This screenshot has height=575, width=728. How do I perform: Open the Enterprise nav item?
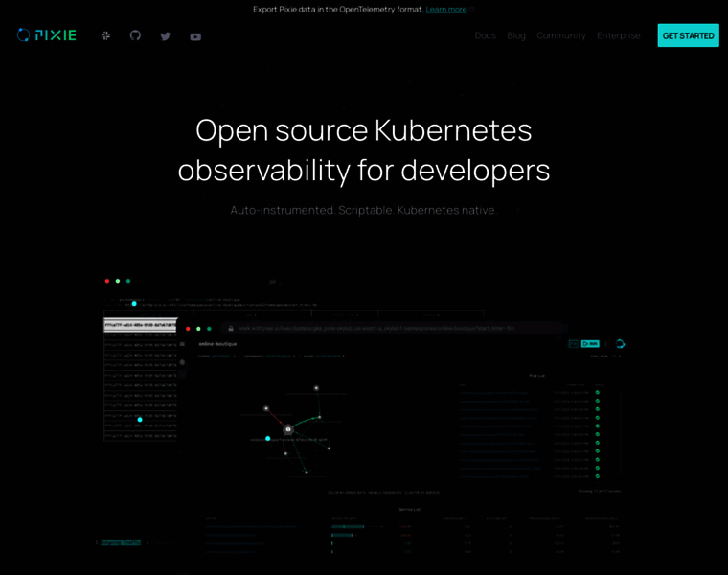click(619, 35)
